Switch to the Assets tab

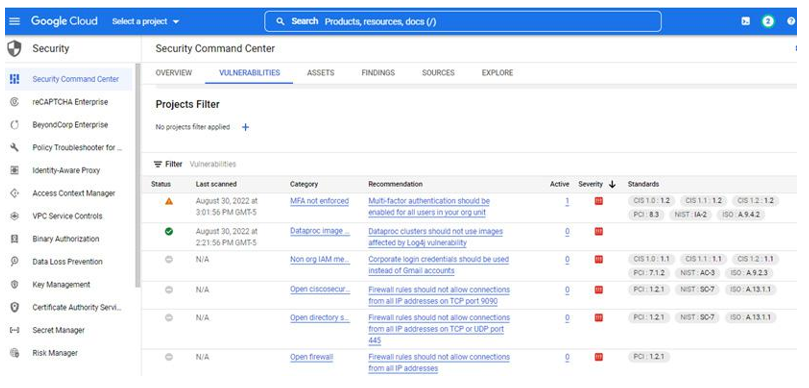[x=320, y=73]
